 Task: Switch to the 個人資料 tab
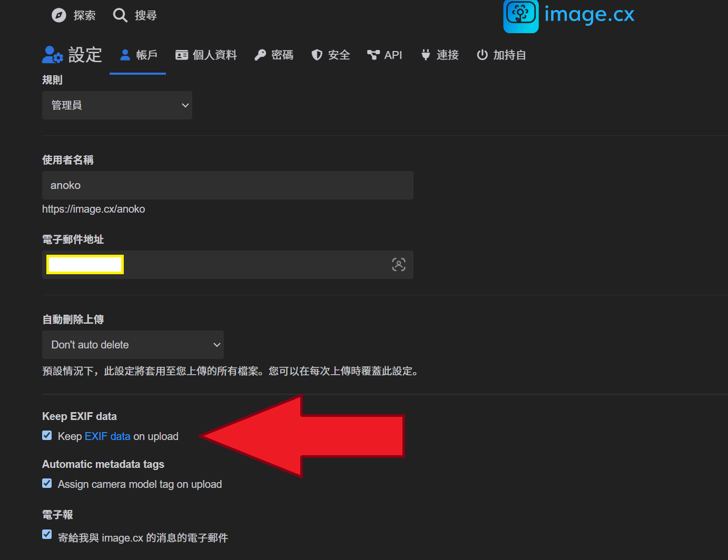206,55
